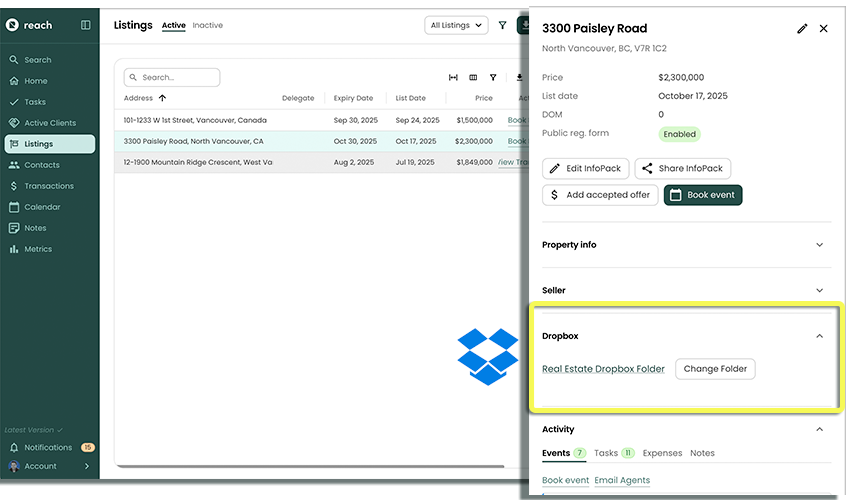The image size is (846, 500).
Task: Select the Expenses tab under Activity
Action: tap(663, 453)
